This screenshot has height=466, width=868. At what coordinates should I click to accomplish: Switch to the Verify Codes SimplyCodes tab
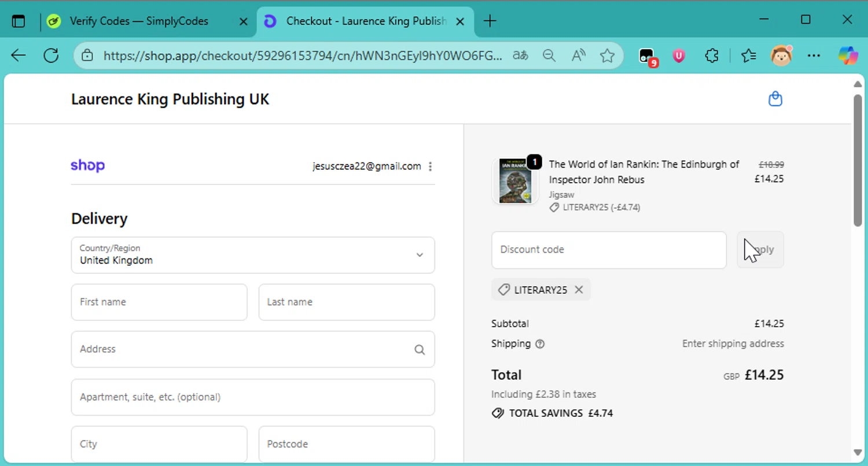(x=139, y=21)
